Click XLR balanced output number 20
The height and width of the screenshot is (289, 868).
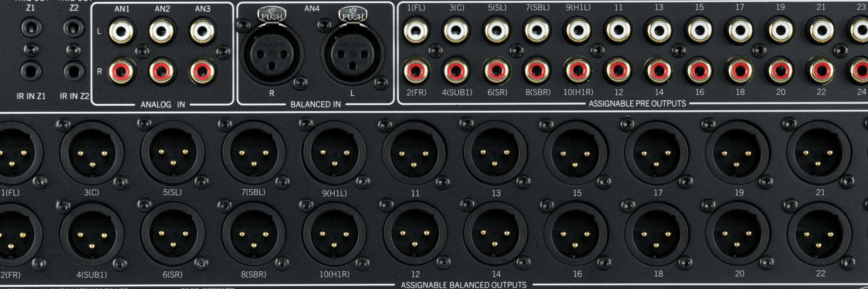click(737, 234)
